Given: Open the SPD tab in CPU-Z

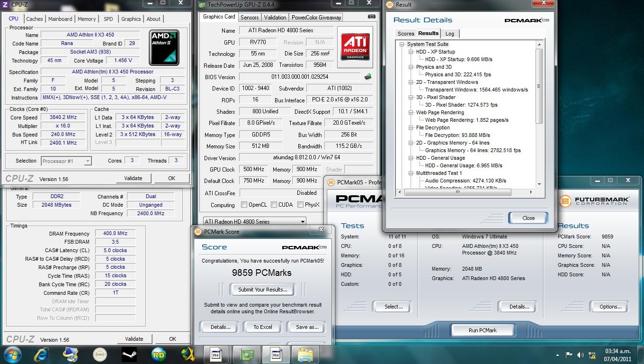Looking at the screenshot, I should pos(108,19).
